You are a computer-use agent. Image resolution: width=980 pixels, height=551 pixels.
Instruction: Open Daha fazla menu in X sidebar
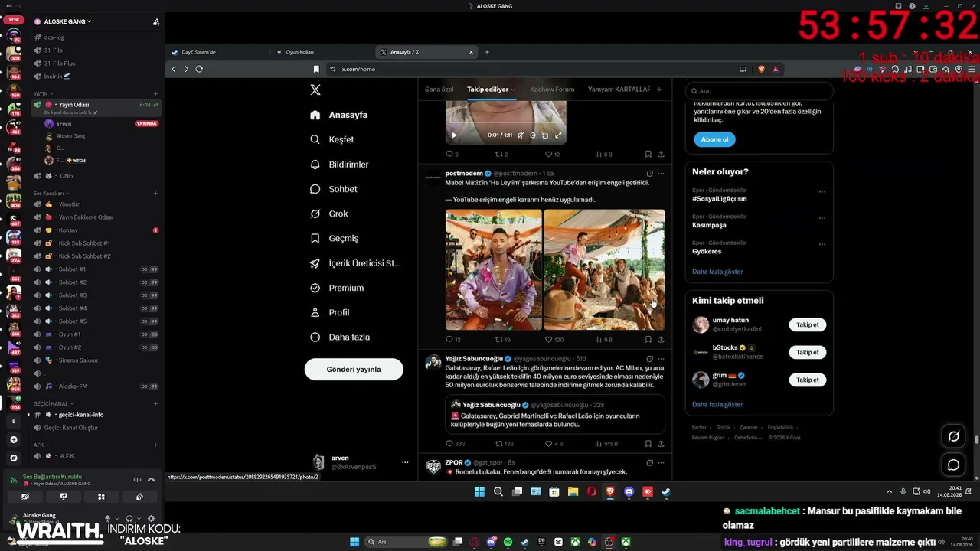(340, 337)
